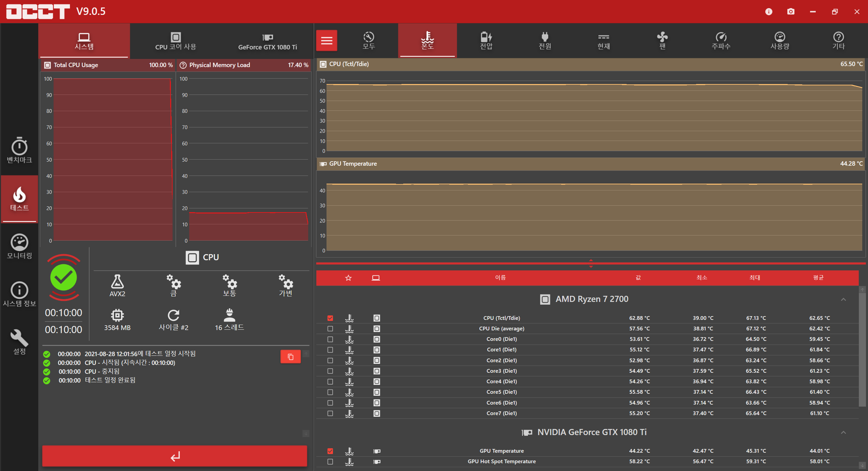Check the Core2 (Die1) checkbox

(x=330, y=361)
